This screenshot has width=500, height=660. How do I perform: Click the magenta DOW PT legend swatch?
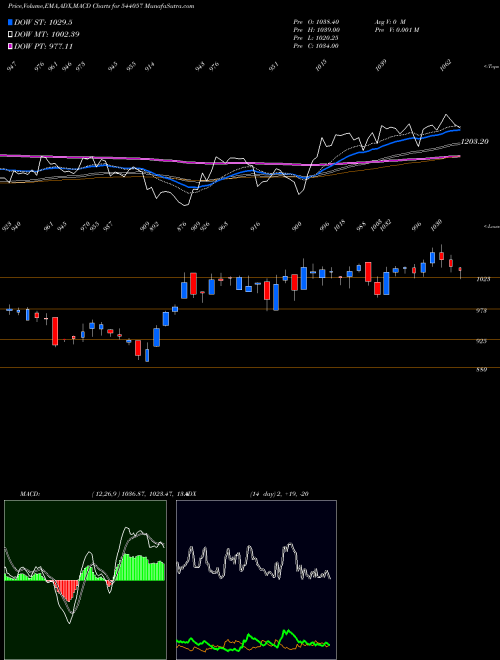point(11,46)
